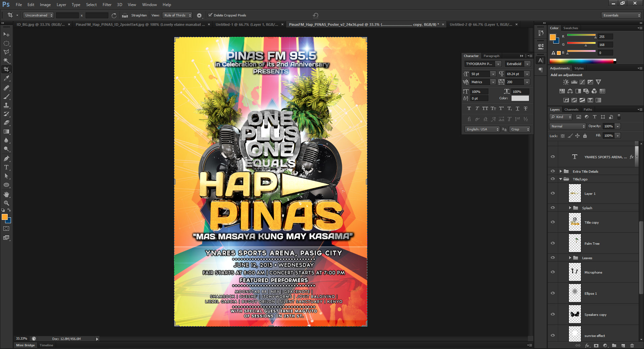
Task: Open the Rule of Thirds view dropdown
Action: tap(177, 15)
